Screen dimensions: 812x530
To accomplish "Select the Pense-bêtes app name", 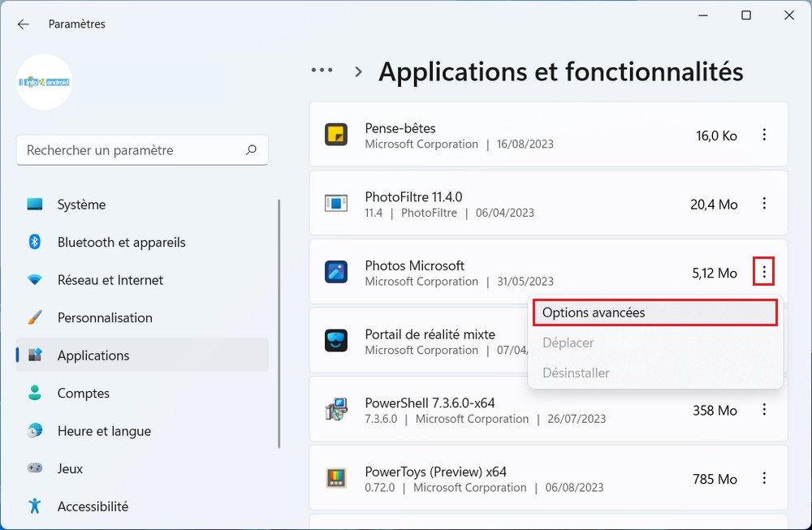I will tap(400, 128).
